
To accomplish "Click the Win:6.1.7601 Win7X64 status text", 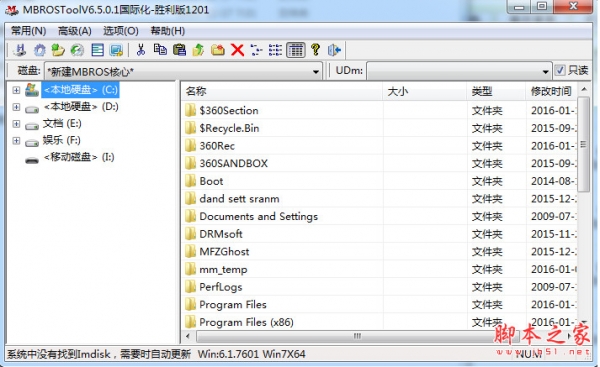I will [x=251, y=354].
